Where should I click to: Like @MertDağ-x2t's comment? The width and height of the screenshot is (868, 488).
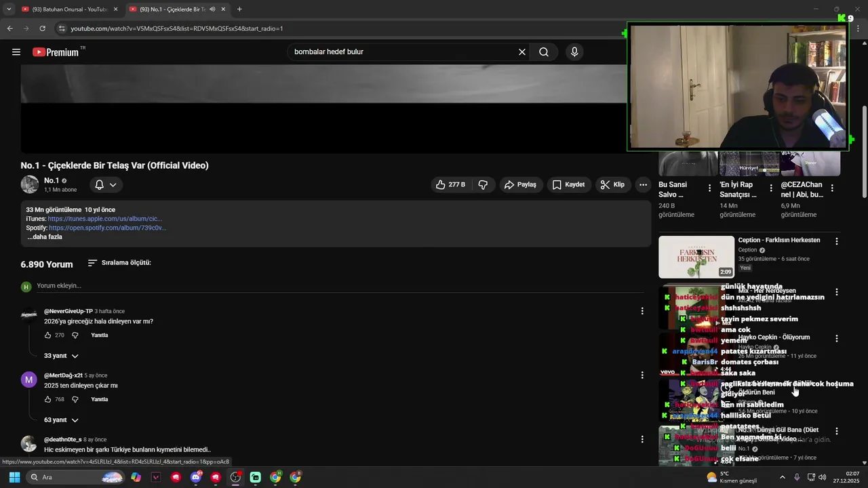tap(48, 399)
